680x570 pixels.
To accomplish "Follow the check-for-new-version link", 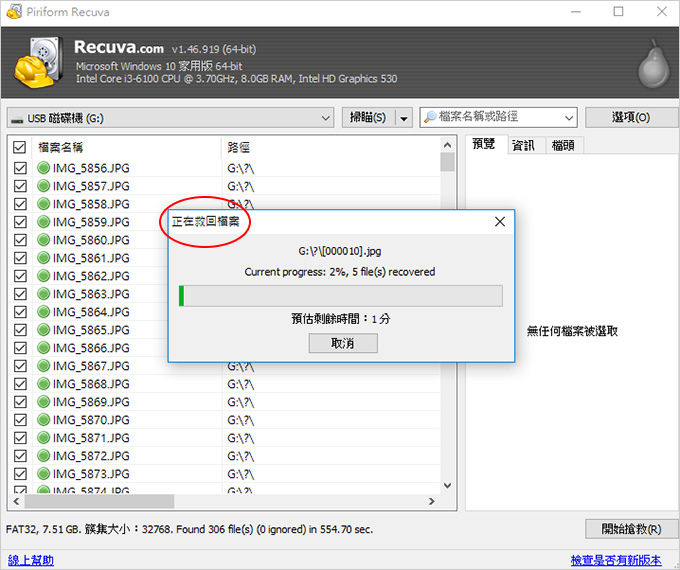I will coord(616,560).
